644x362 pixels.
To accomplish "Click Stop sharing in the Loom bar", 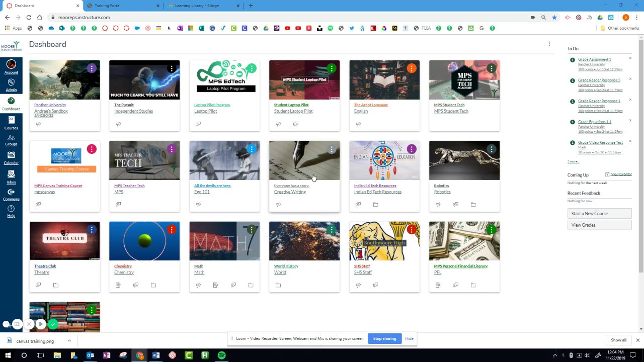I will click(x=384, y=339).
